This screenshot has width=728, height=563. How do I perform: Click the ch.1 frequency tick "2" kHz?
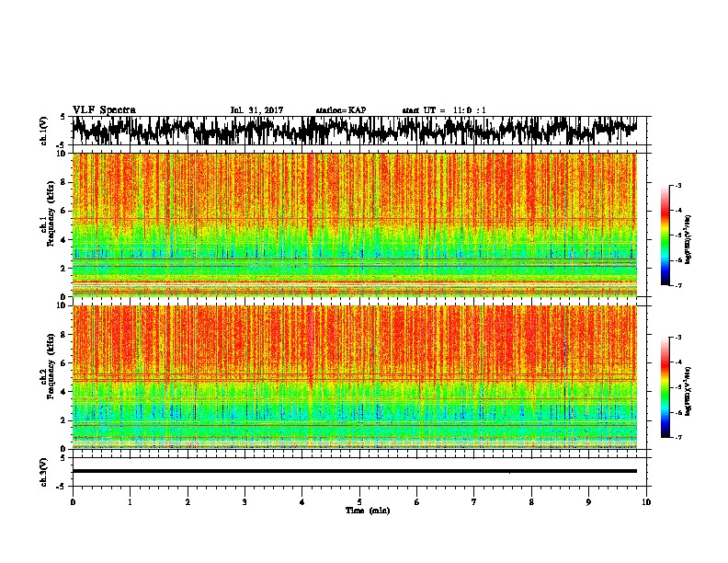64,268
